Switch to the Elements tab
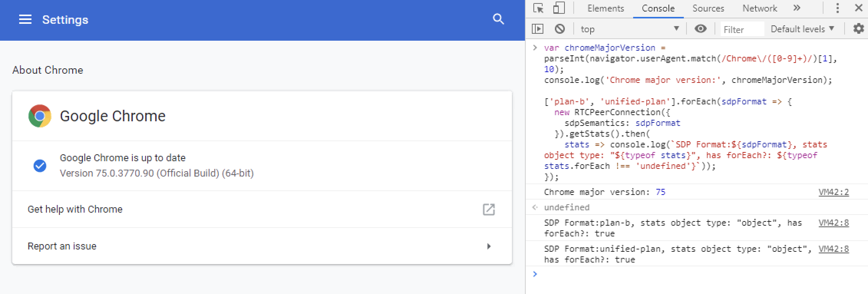The height and width of the screenshot is (294, 868). [606, 8]
